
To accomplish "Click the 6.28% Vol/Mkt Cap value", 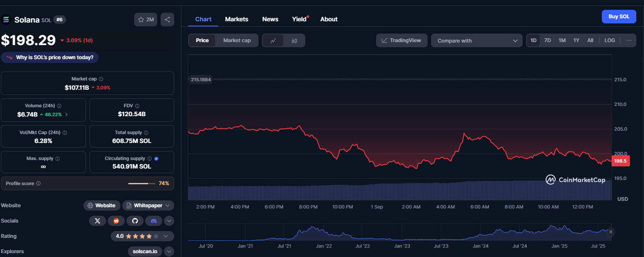I will pos(43,141).
